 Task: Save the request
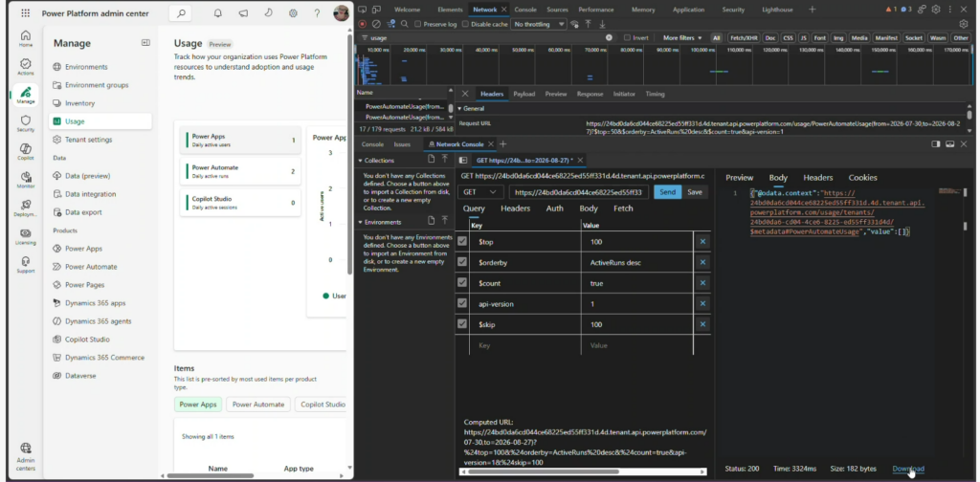695,192
